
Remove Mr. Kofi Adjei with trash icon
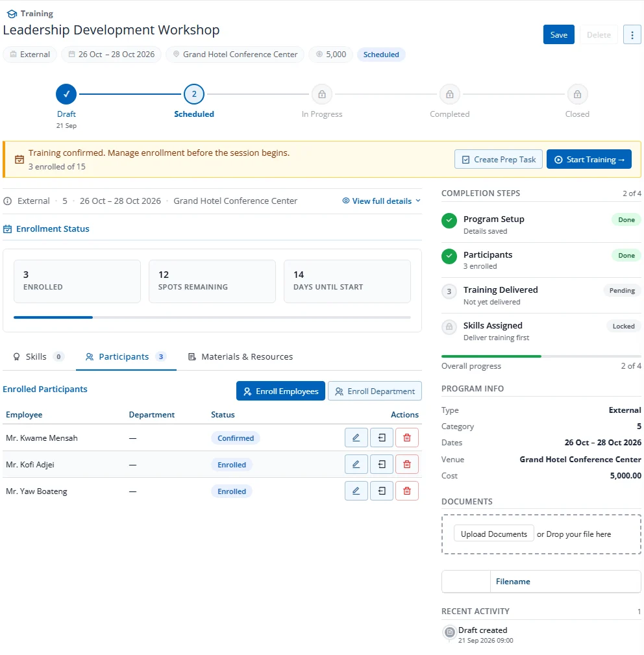[407, 465]
